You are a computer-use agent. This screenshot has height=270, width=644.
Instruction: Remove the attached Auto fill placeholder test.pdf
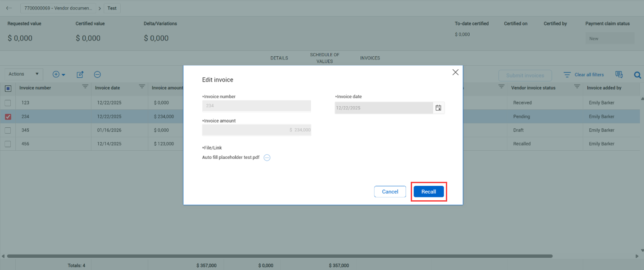[267, 157]
